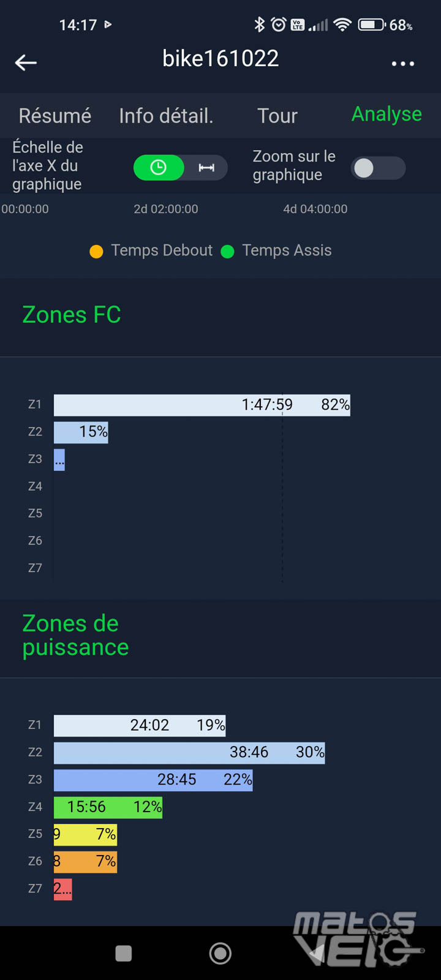Switch to the Résumé tab
Viewport: 441px width, 980px height.
click(x=55, y=116)
